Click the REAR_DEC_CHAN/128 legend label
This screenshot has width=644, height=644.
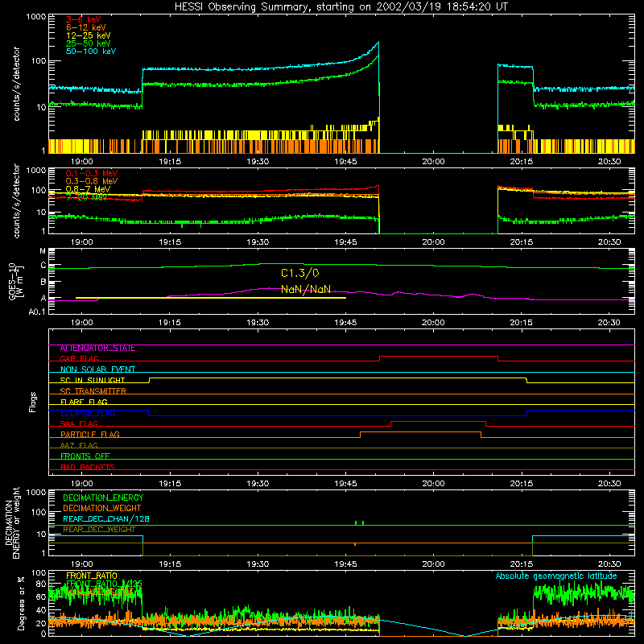click(106, 519)
